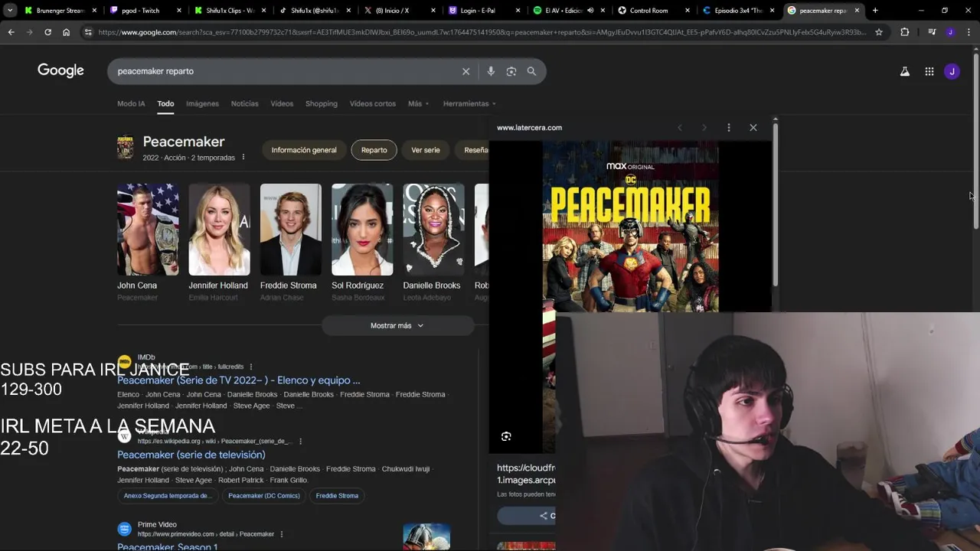The height and width of the screenshot is (551, 980).
Task: Open Wikipedia result's three-dot menu
Action: (300, 442)
